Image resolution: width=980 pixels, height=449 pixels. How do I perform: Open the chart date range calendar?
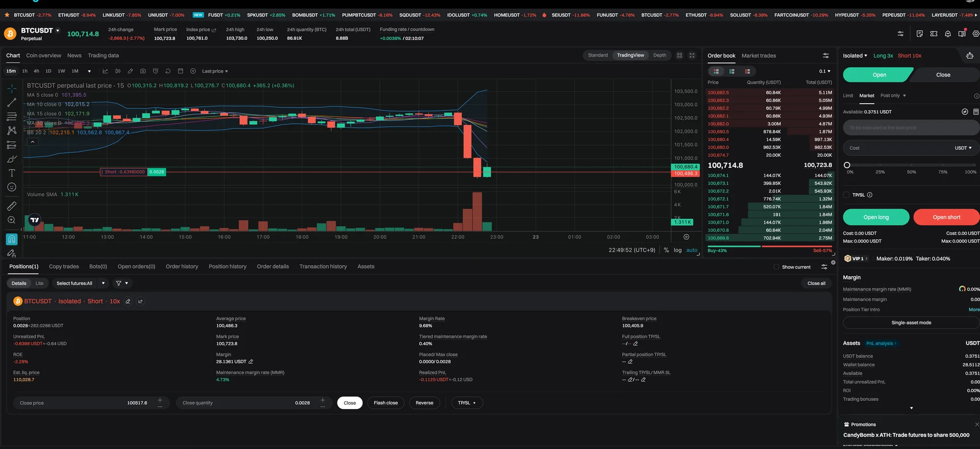[x=180, y=71]
